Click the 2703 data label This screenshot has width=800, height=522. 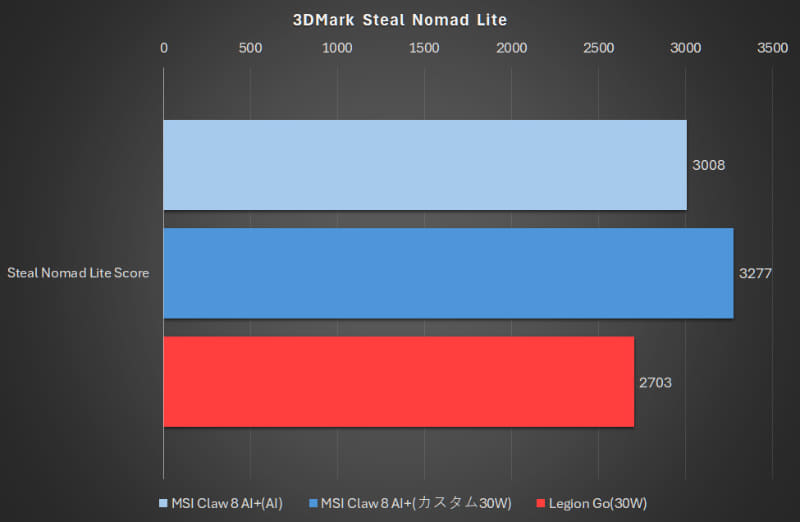[x=655, y=383]
